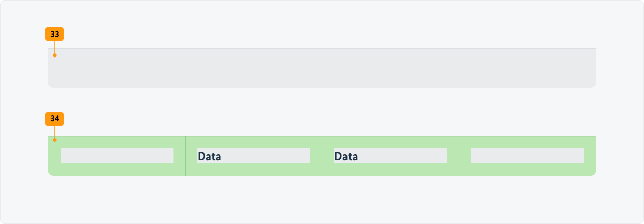Select the Data text in second column
Viewport: 644px width, 224px height.
(210, 156)
